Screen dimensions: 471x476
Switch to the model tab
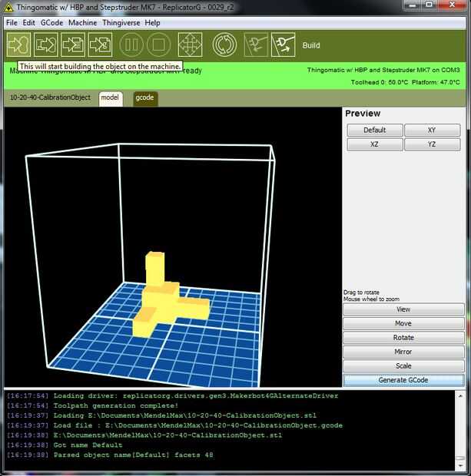tap(110, 99)
